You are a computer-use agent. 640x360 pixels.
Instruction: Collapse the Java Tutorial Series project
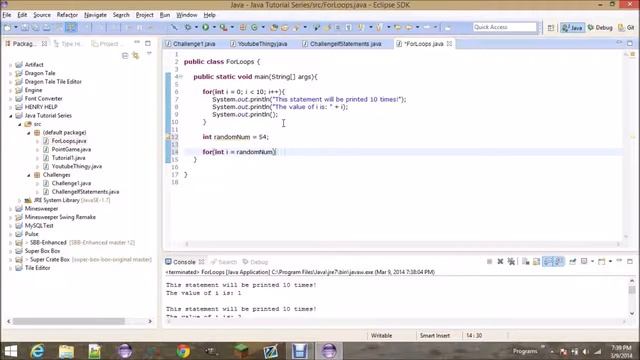[x=11, y=116]
